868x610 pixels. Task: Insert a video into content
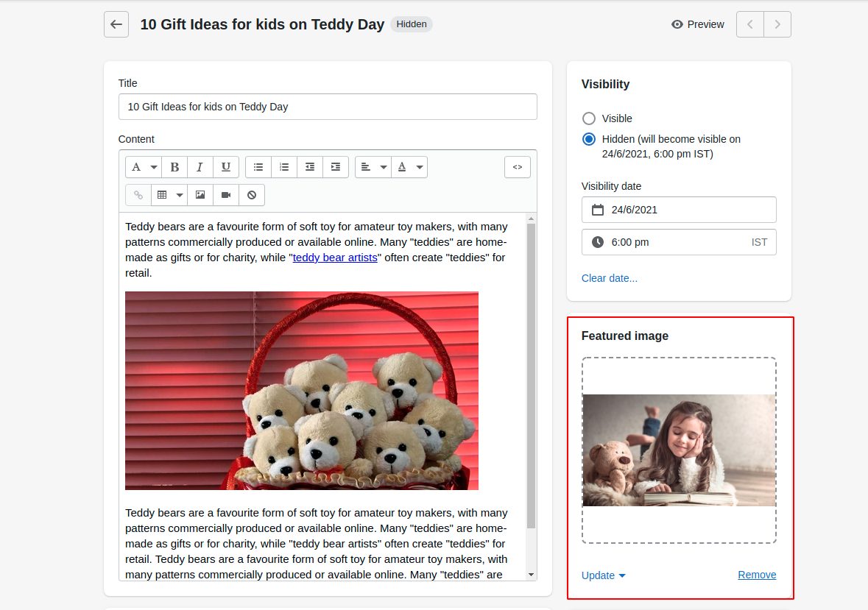(x=226, y=195)
